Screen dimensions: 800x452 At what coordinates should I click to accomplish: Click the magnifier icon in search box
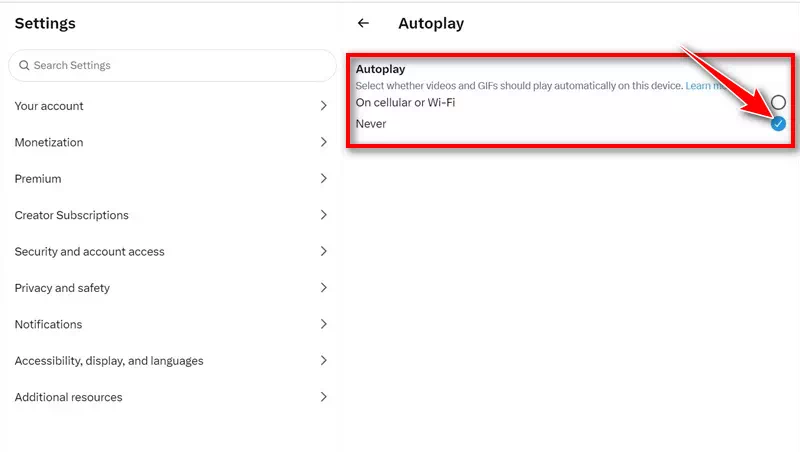pos(23,65)
